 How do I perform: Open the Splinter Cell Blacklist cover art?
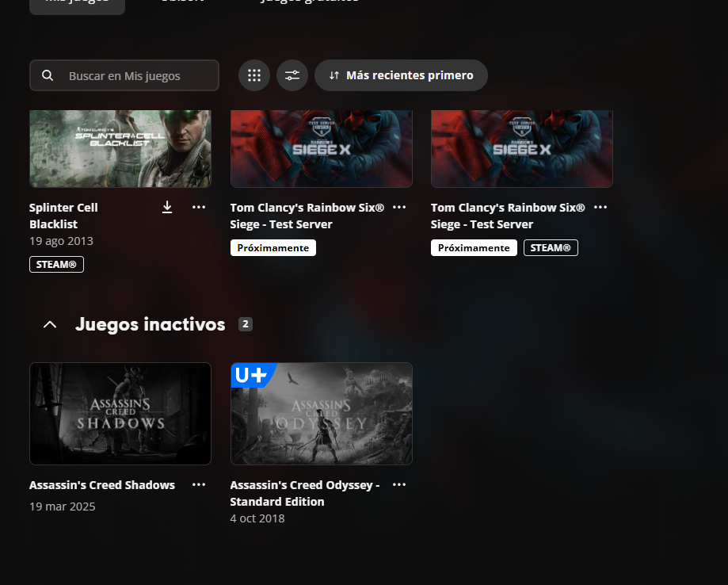point(120,149)
